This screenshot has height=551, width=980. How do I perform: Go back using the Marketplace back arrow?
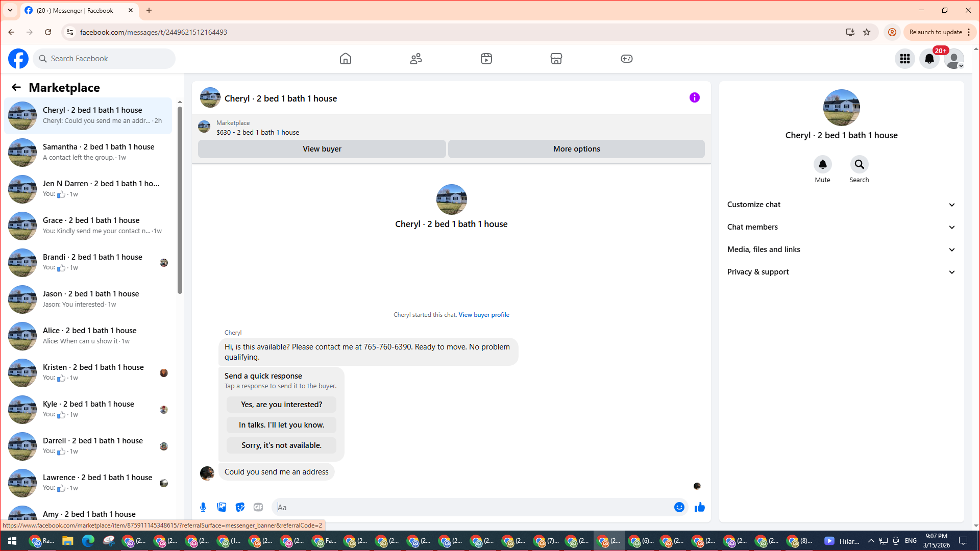point(16,88)
